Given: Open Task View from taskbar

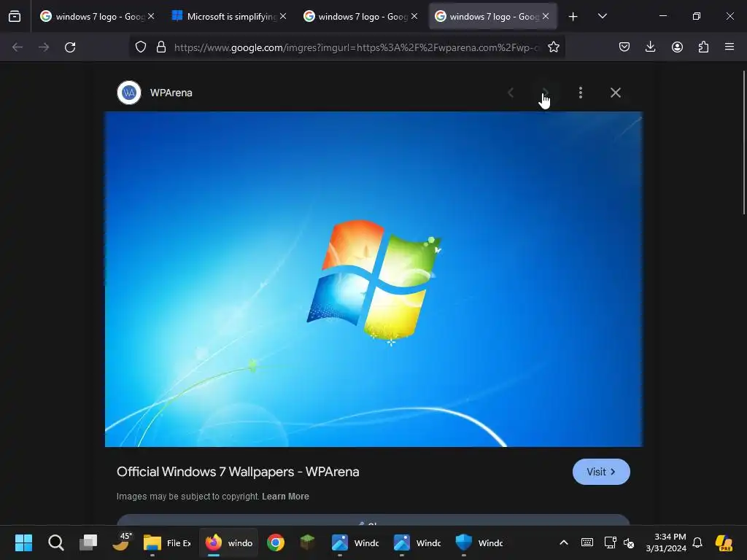Looking at the screenshot, I should 88,542.
